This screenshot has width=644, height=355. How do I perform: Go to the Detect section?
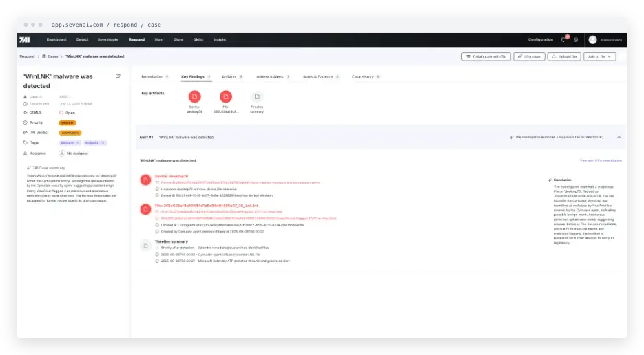(82, 40)
